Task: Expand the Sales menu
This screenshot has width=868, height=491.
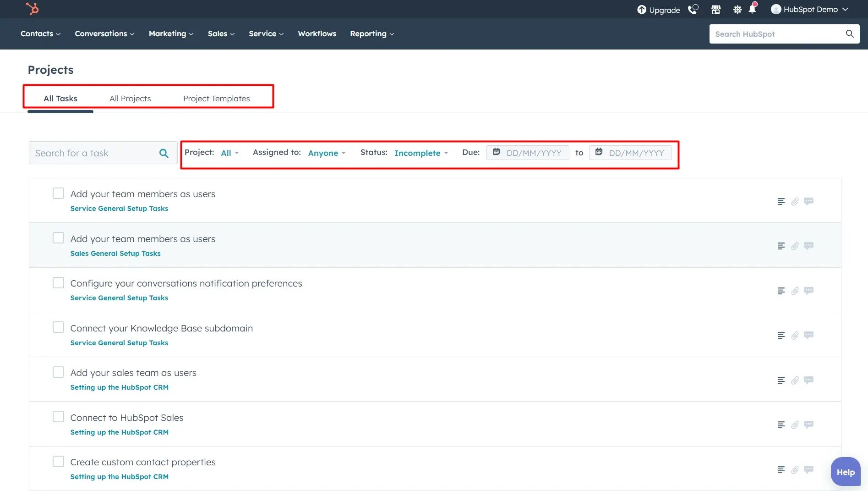Action: (x=221, y=33)
